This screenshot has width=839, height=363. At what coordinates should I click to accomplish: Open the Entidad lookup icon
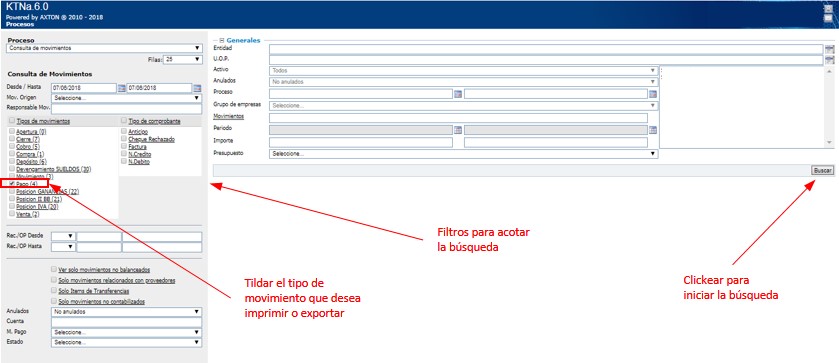point(829,49)
